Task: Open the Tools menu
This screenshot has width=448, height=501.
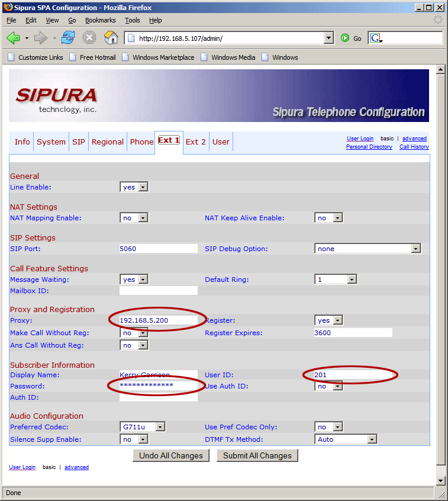Action: (x=132, y=20)
